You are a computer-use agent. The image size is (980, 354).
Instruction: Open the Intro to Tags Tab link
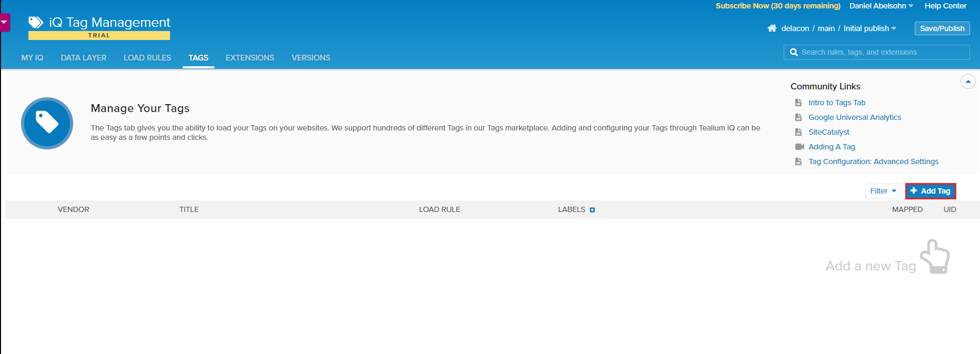click(837, 103)
